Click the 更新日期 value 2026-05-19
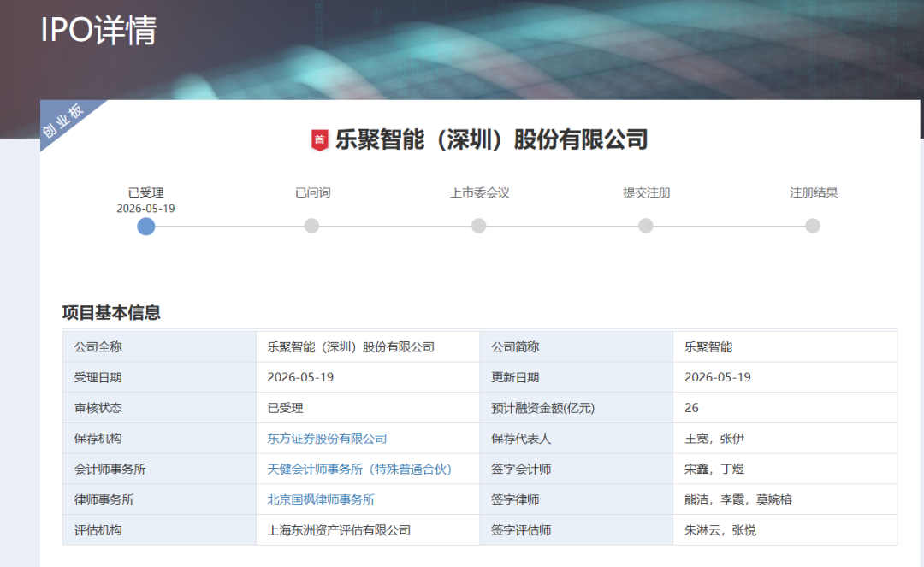924x567 pixels. coord(718,377)
